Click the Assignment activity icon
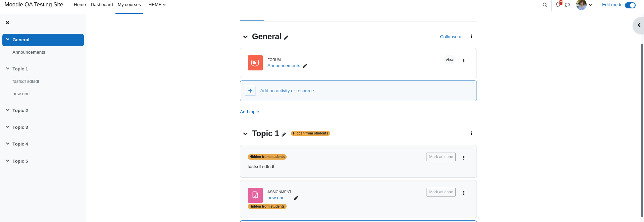The image size is (644, 222). tap(255, 195)
